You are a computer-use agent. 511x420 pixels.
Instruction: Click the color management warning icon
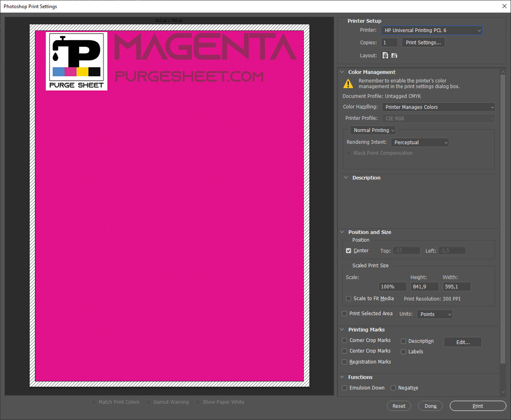coord(348,84)
